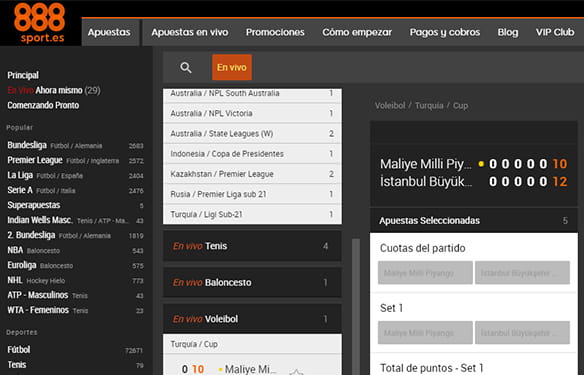Open the VIP Club page

(555, 32)
